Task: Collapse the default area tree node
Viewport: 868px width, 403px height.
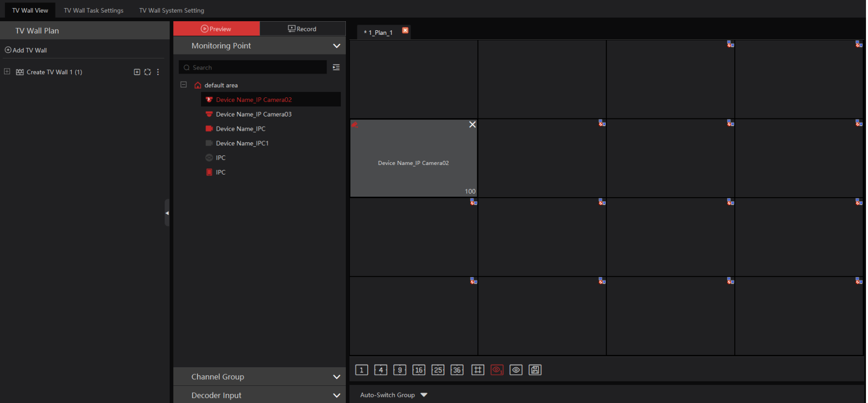Action: (x=184, y=85)
